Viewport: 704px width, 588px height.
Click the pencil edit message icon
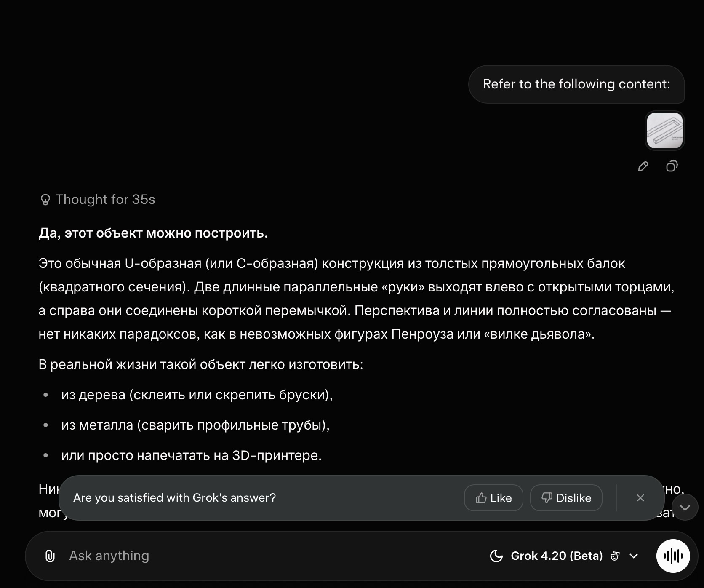(643, 166)
